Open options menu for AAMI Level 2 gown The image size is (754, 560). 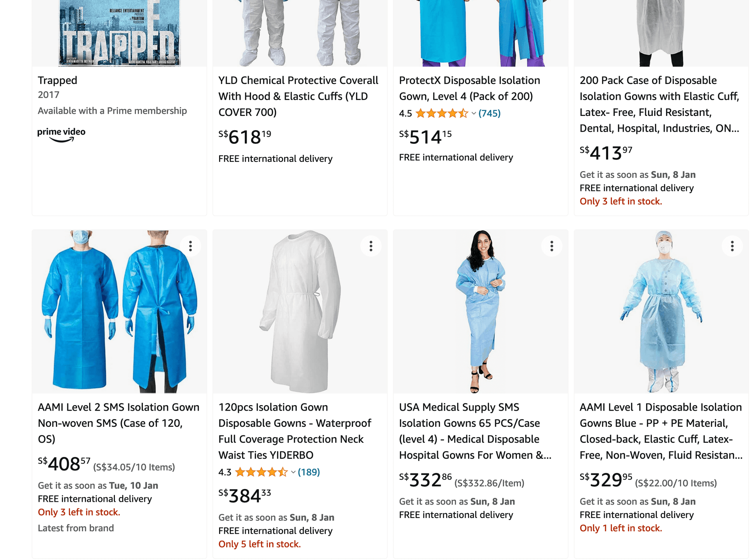190,246
